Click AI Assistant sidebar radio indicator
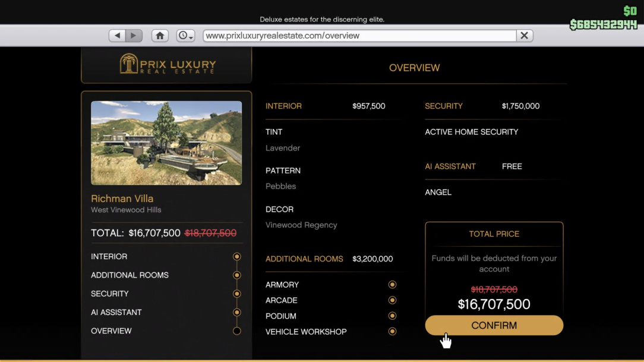 237,312
